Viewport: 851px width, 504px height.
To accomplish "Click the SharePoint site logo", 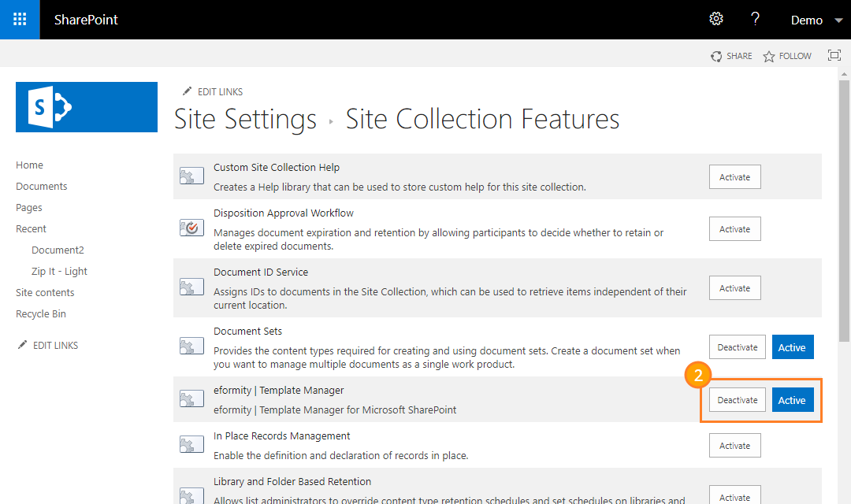I will tap(87, 107).
